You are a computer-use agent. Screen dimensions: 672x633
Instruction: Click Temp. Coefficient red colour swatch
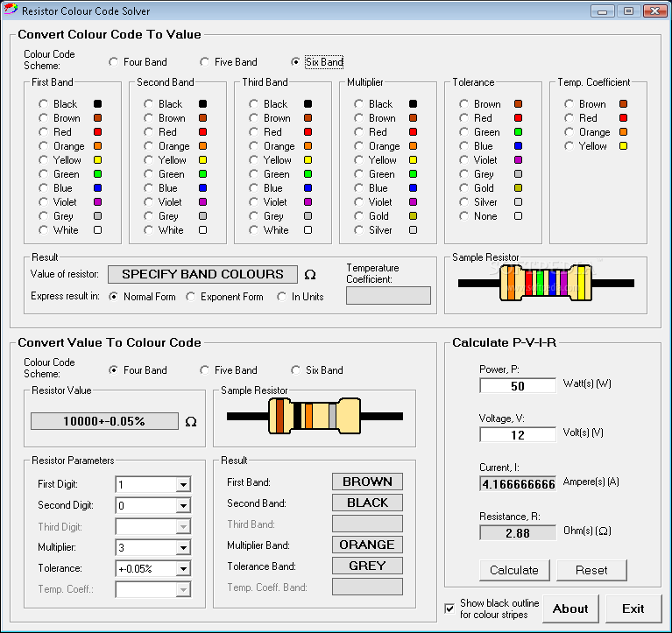(x=624, y=118)
